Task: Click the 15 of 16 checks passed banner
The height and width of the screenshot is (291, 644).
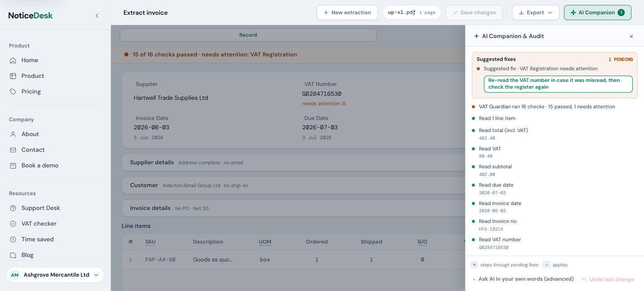Action: click(288, 55)
